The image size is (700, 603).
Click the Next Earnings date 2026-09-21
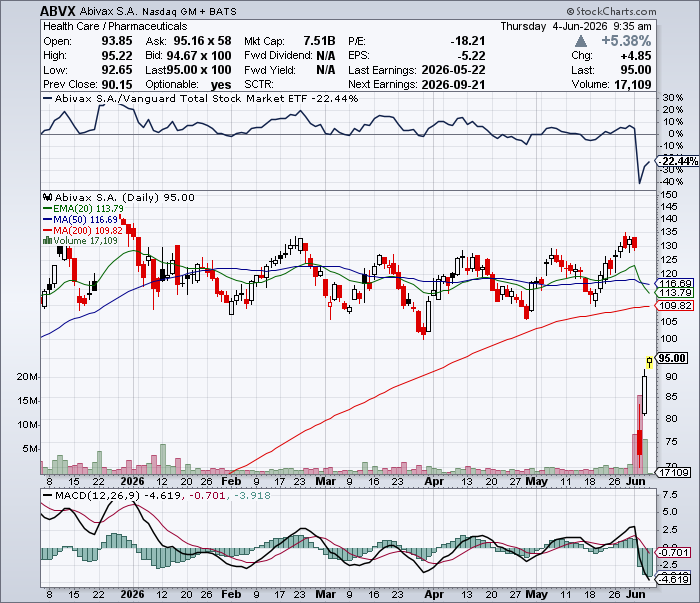point(453,84)
